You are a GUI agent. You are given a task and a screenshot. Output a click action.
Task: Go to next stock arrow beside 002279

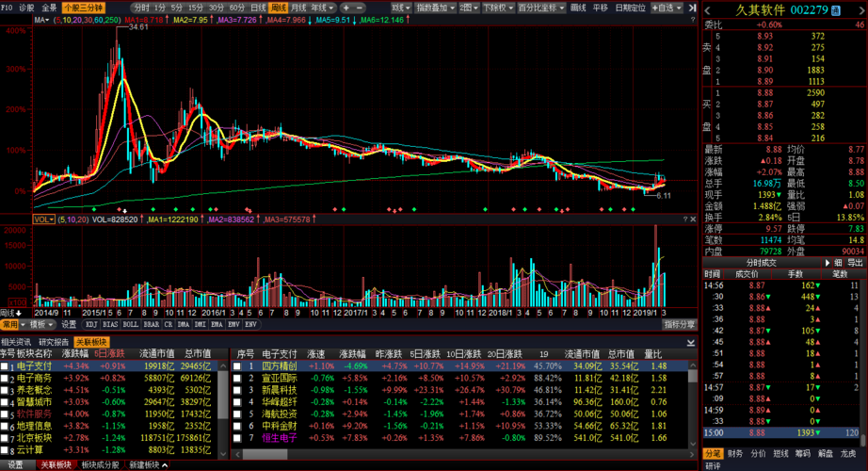tap(861, 10)
